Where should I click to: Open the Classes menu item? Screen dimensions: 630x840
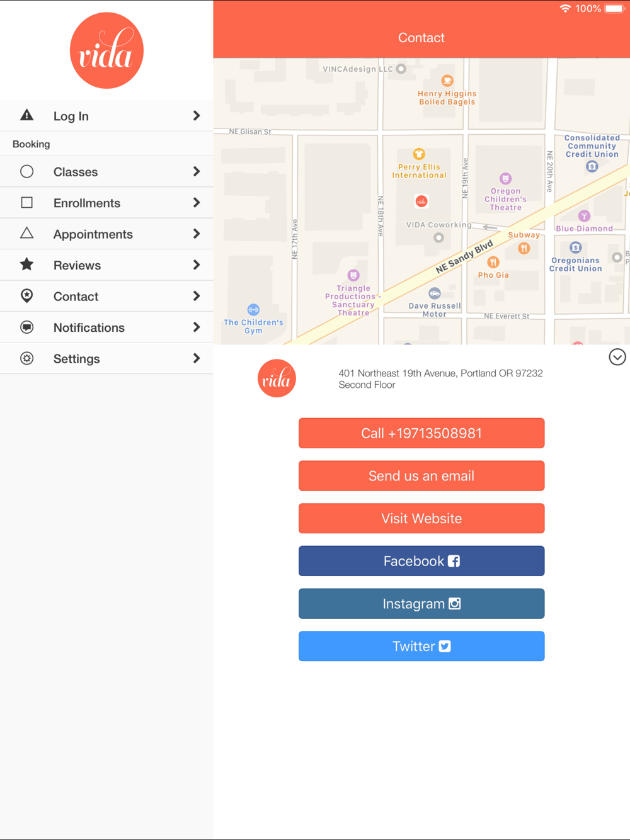106,172
